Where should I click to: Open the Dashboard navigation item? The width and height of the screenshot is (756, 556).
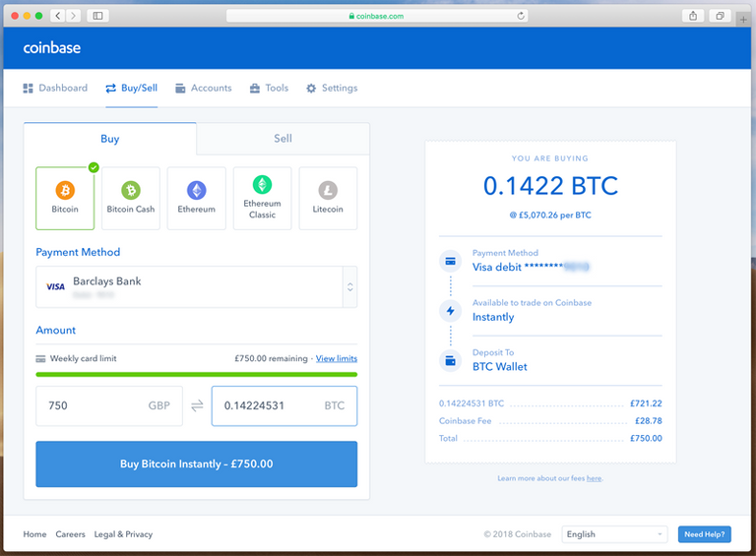pos(55,89)
